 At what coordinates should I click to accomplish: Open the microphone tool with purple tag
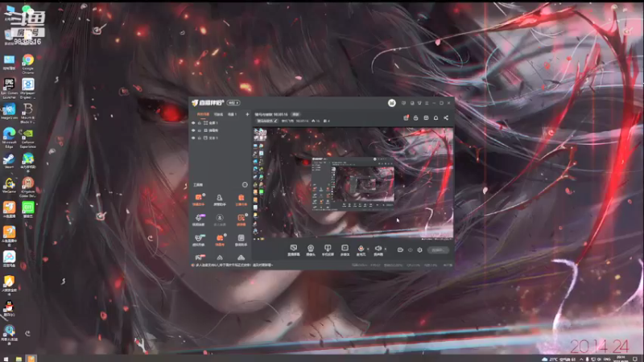[x=198, y=220]
